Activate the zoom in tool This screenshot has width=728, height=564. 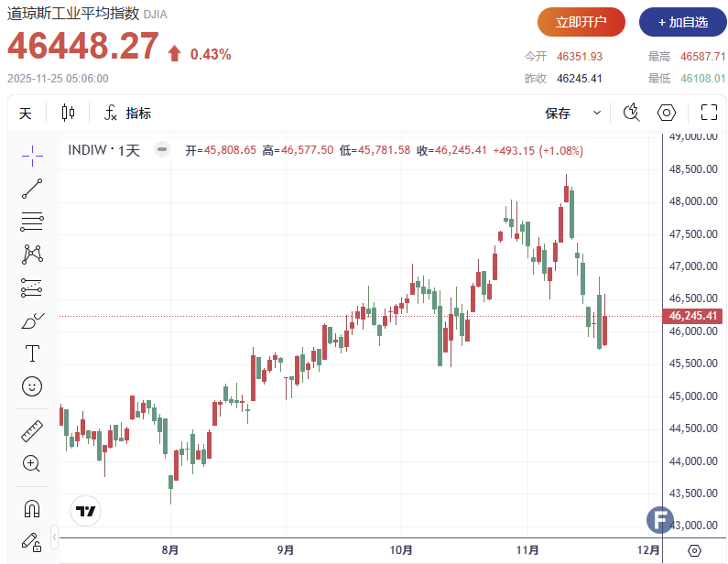click(32, 463)
